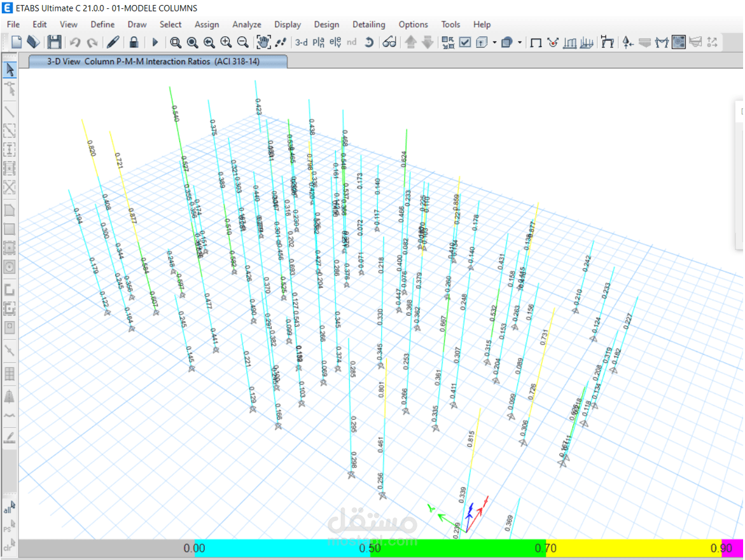This screenshot has width=745, height=560.
Task: Choose draw rectangular floor tool
Action: pyautogui.click(x=10, y=229)
